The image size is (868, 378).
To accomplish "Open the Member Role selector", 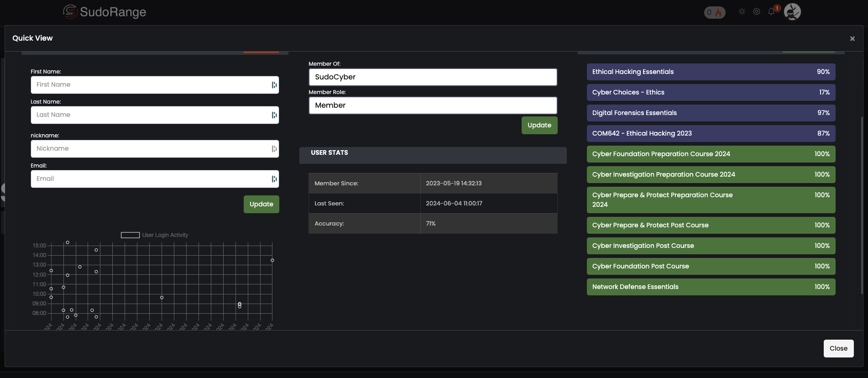I will 433,105.
